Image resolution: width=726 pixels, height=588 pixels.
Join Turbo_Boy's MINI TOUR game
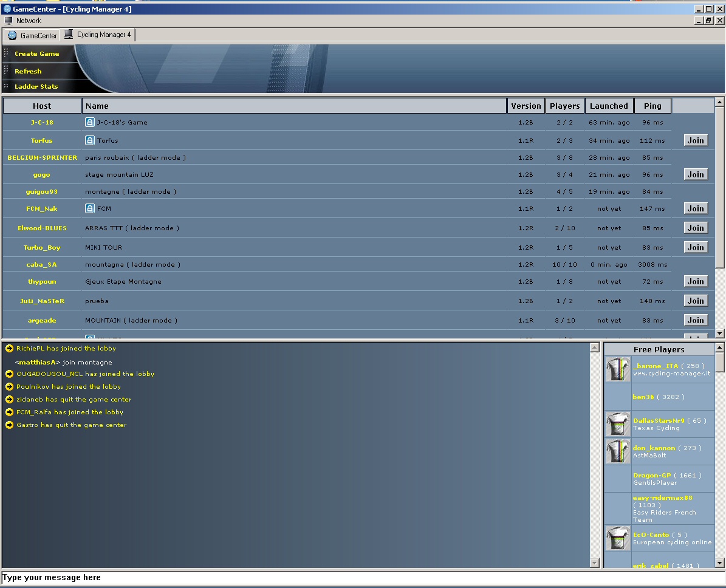point(696,247)
